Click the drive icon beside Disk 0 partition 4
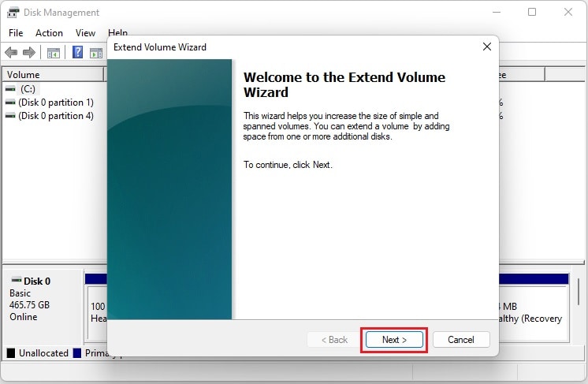Viewport: 588px width, 384px height. pos(10,116)
